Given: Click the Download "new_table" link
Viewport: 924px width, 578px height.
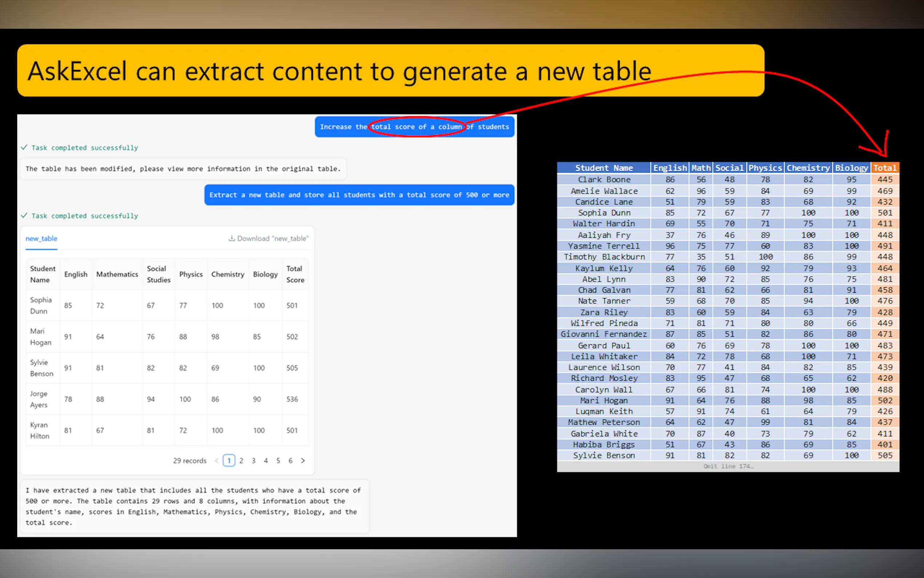Looking at the screenshot, I should (268, 238).
